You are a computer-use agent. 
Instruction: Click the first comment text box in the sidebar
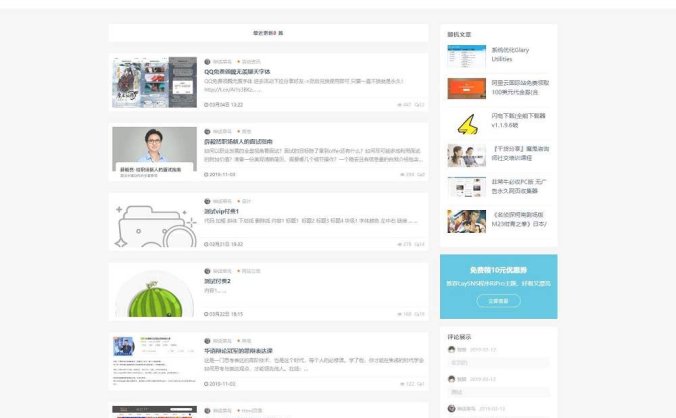click(498, 363)
